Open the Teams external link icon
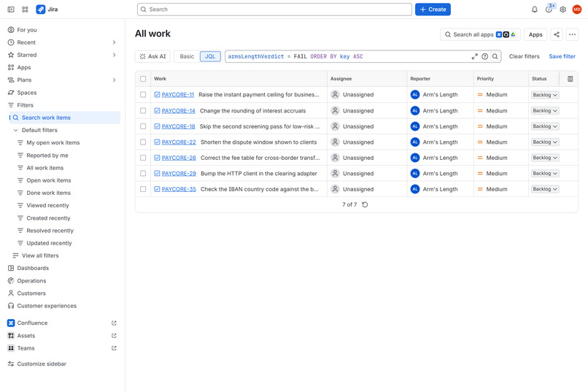The image size is (588, 392). 114,348
